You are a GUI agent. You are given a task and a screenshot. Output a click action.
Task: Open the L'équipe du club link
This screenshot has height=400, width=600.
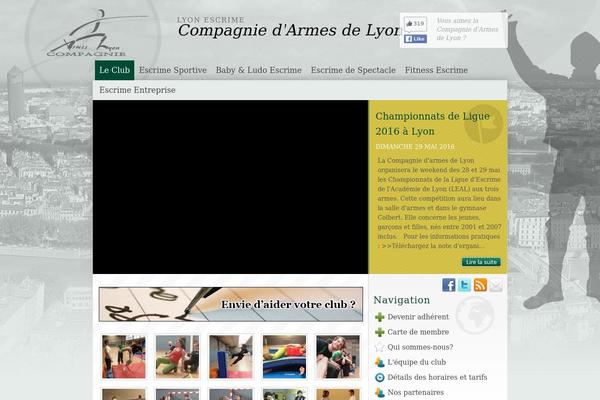(417, 362)
